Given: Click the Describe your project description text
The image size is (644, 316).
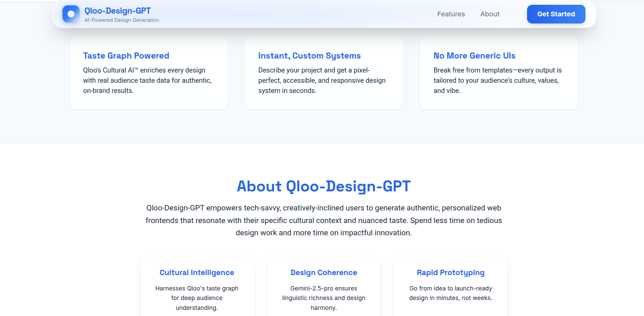Looking at the screenshot, I should click(322, 80).
